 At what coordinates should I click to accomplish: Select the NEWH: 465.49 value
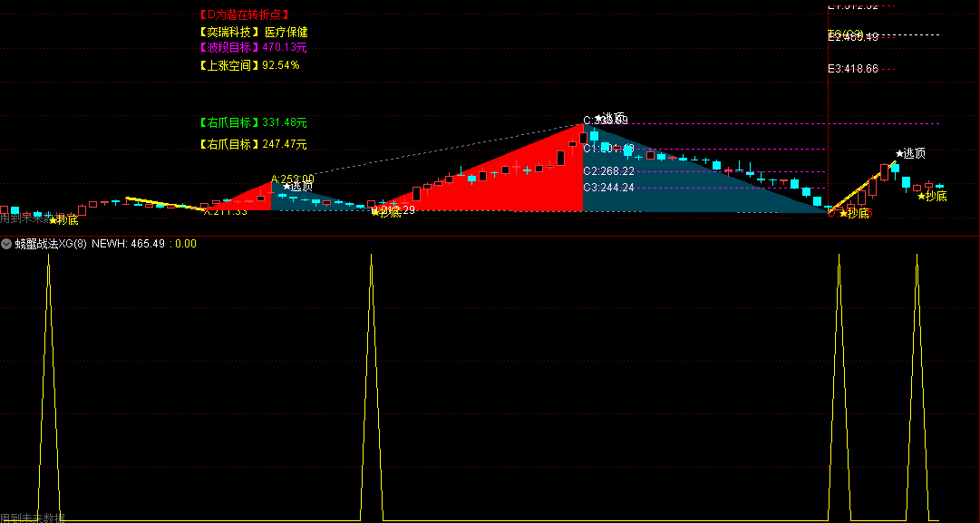point(128,244)
